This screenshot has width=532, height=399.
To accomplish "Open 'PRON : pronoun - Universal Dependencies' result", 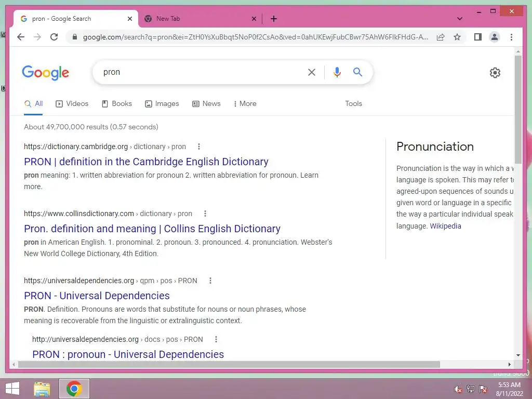I will tap(128, 354).
